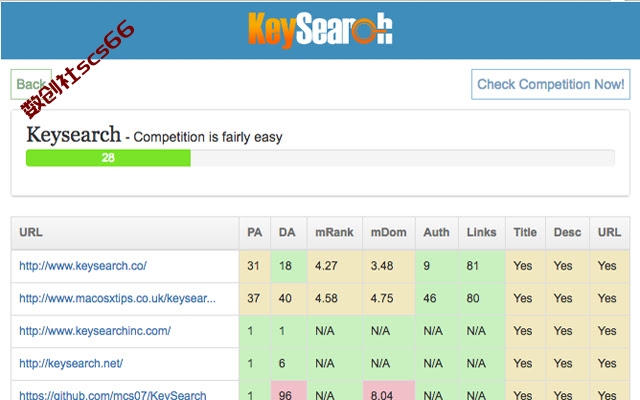Click the red DA value 96 for github row
The image size is (640, 400).
285,395
